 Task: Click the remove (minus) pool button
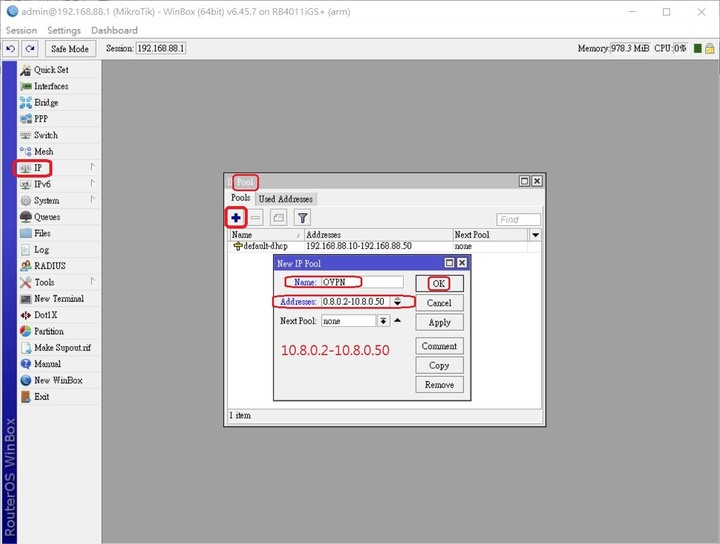pos(256,218)
